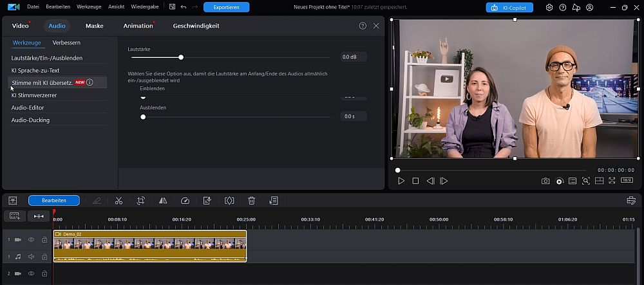Open the Audio-Editor tool
This screenshot has width=644, height=285.
(57, 107)
